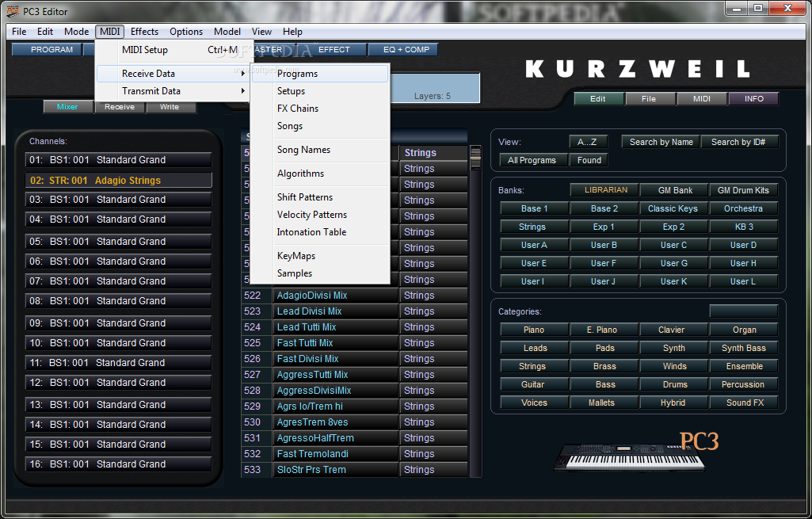Select the GM Bank bank
The height and width of the screenshot is (519, 812).
(675, 190)
